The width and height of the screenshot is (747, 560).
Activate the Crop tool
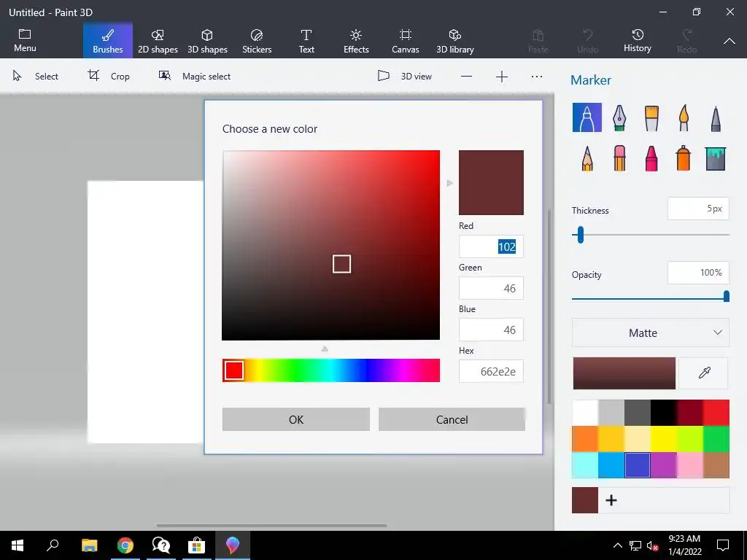(109, 76)
